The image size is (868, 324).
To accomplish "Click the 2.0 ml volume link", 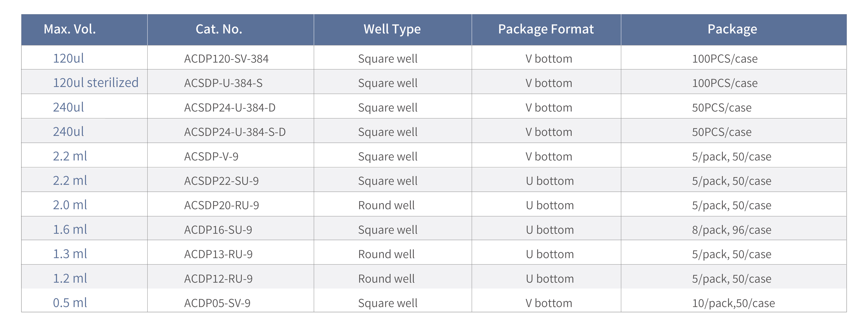I will (70, 205).
